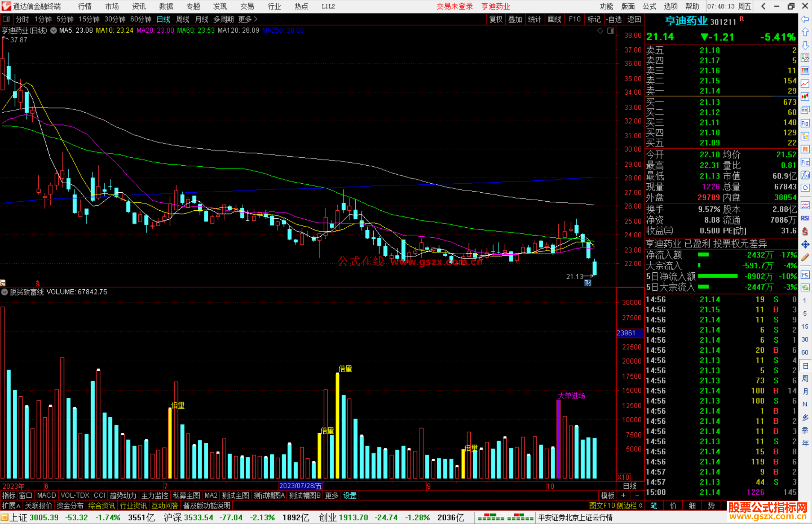Screen dimensions: 812x524
Task: Click the 画线 drawing button
Action: pyautogui.click(x=554, y=19)
